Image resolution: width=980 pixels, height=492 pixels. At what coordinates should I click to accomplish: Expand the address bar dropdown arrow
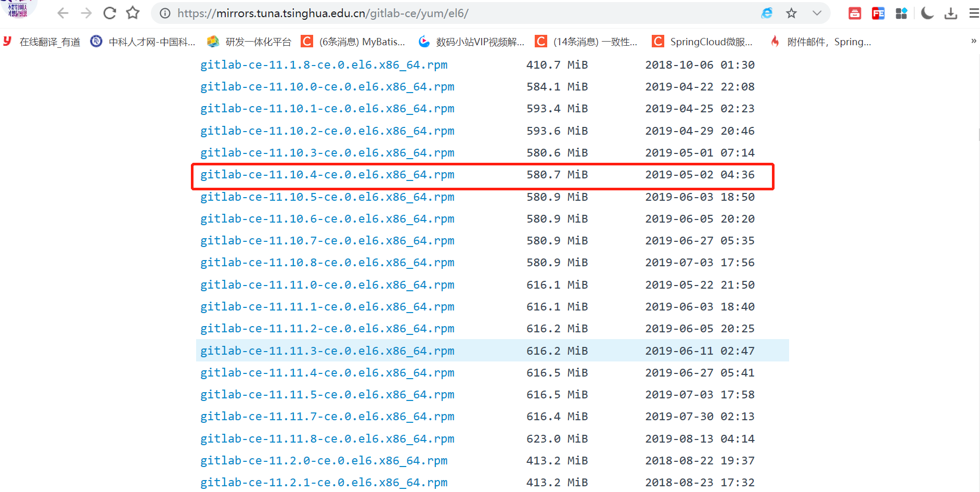[817, 13]
